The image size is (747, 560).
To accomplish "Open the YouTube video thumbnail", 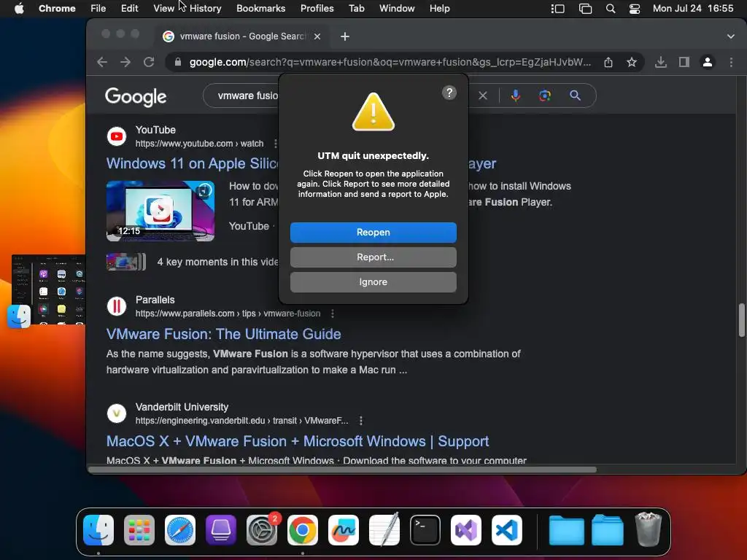I will coord(160,211).
